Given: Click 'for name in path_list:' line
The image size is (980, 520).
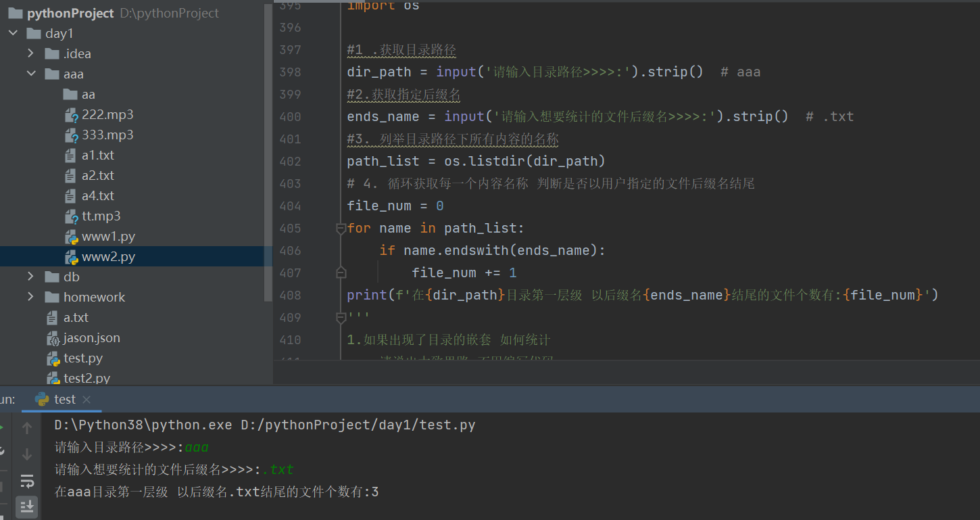Looking at the screenshot, I should (436, 229).
